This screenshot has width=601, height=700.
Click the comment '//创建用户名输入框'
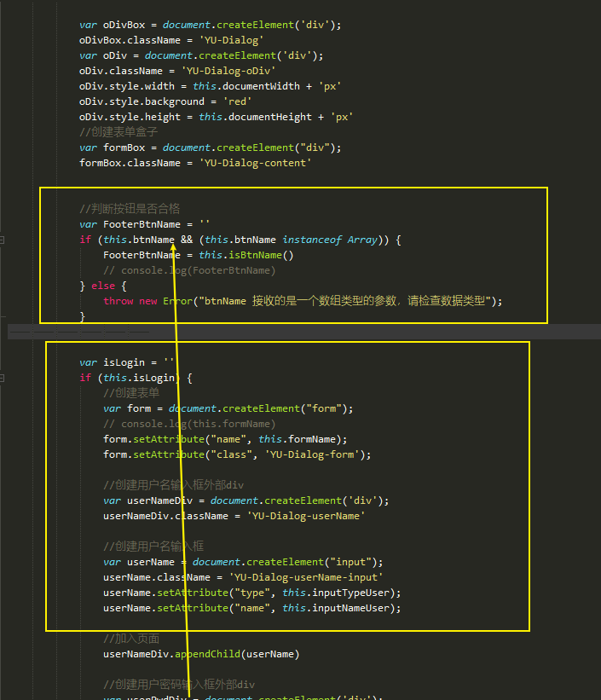(153, 547)
